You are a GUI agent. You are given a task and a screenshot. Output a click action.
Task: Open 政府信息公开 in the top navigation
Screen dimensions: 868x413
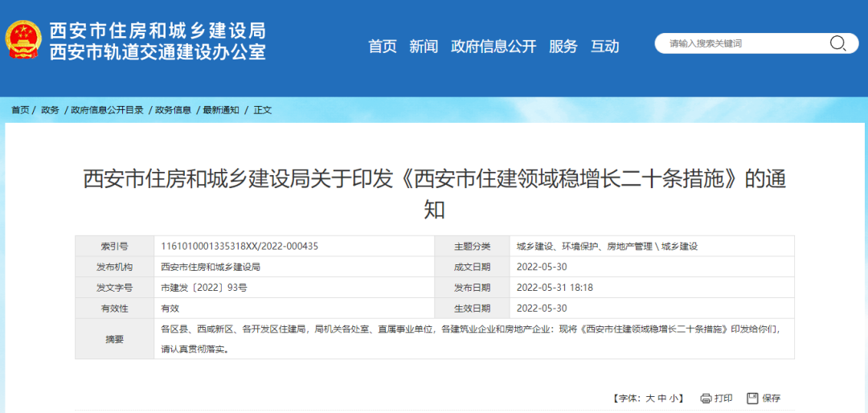click(x=493, y=47)
